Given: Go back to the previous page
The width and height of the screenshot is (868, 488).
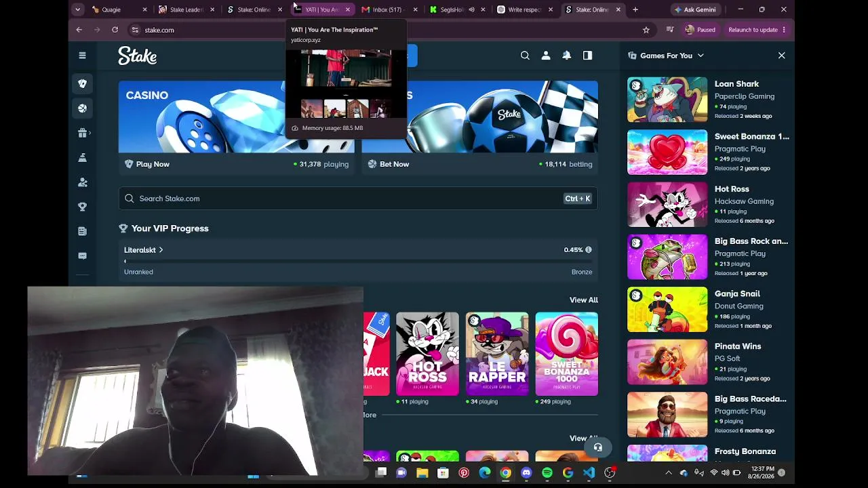Looking at the screenshot, I should coord(79,30).
